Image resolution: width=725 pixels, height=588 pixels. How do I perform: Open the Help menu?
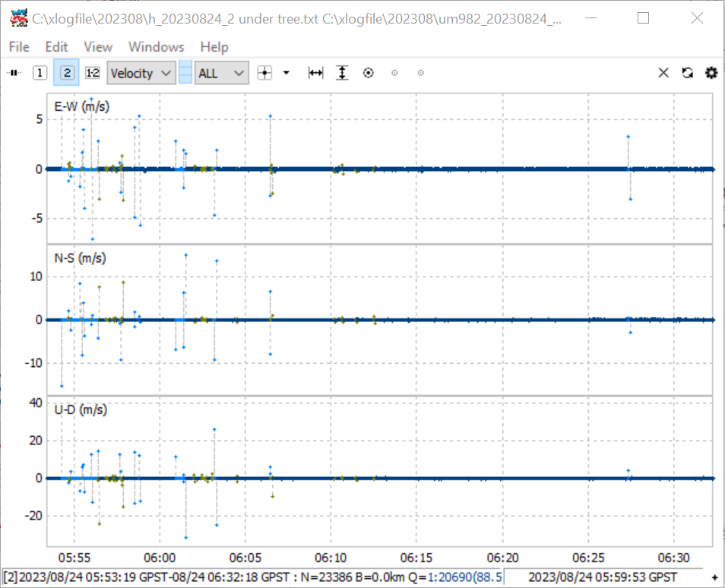click(x=214, y=46)
